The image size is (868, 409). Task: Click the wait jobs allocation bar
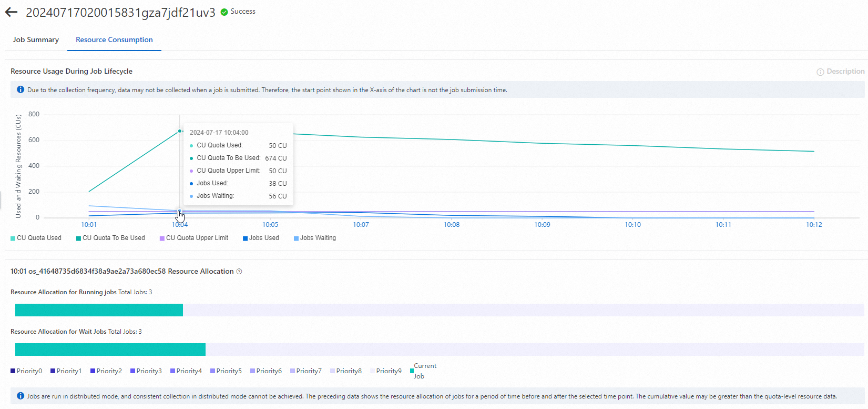[x=110, y=350]
